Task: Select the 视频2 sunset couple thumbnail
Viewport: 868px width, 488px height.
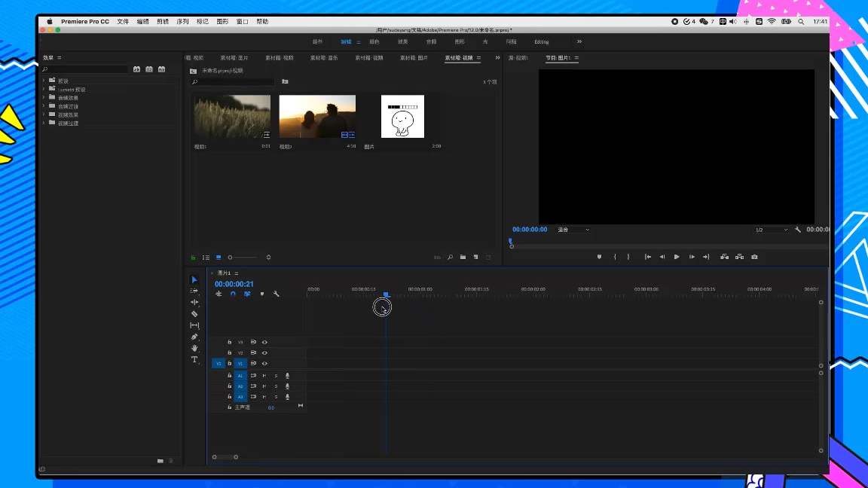Action: click(317, 116)
